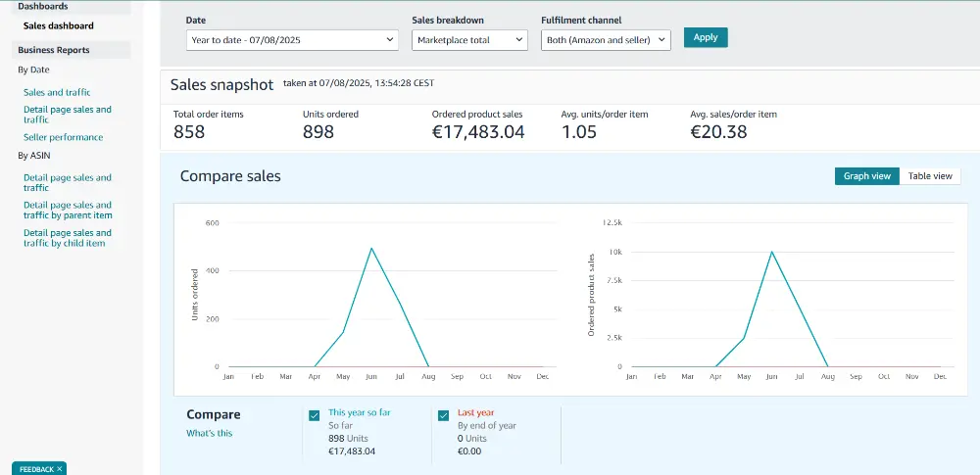Click the Ordered product sales €17,483.04 snapshot value
This screenshot has width=980, height=475.
[478, 132]
